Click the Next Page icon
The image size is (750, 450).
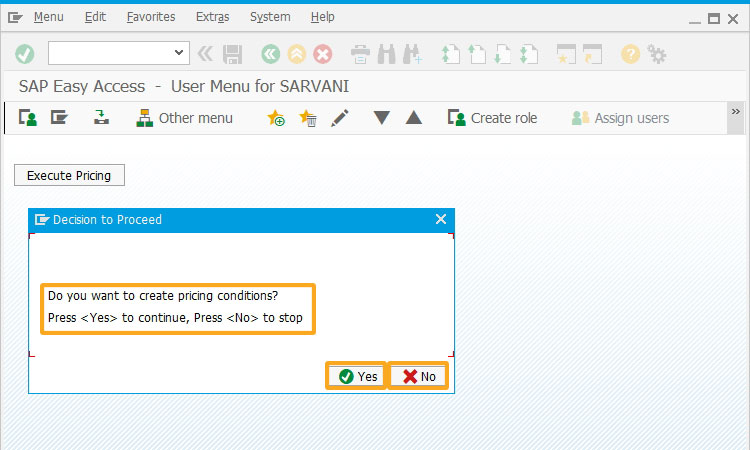502,54
